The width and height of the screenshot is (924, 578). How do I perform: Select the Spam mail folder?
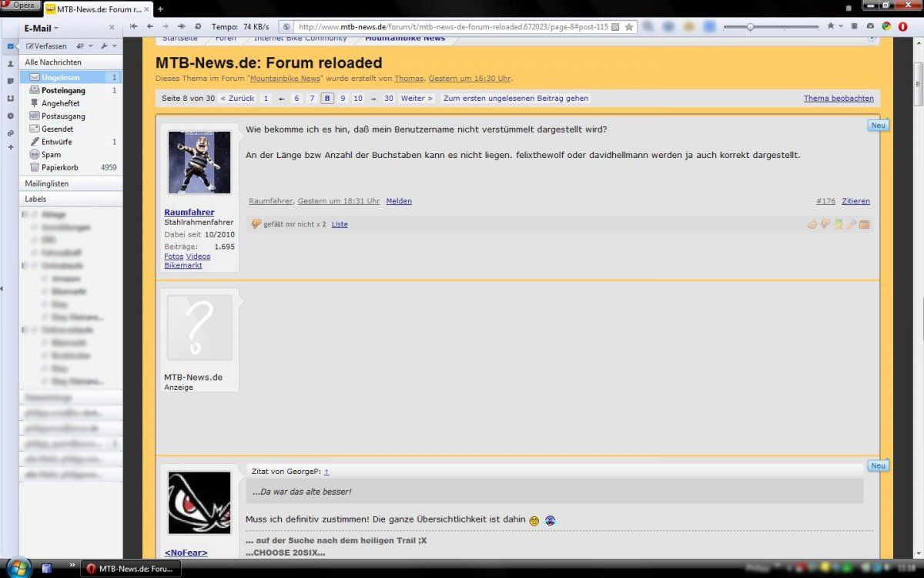tap(71, 154)
